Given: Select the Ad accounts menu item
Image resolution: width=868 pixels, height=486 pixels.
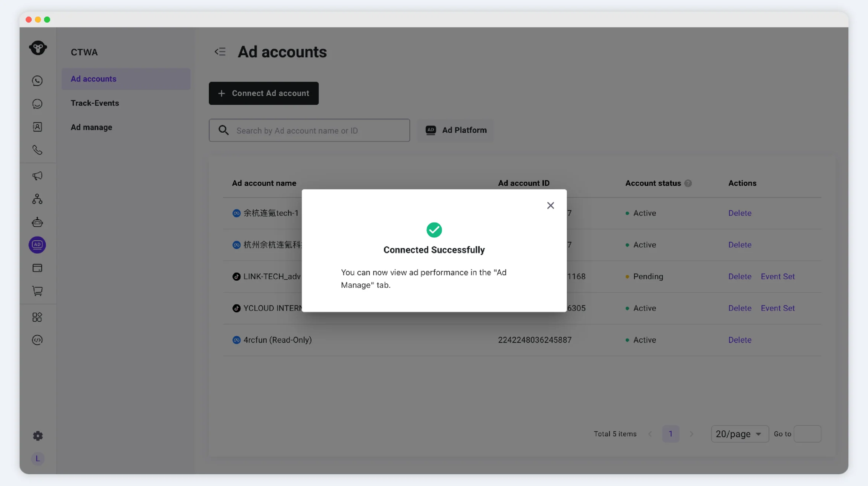Looking at the screenshot, I should [x=126, y=79].
